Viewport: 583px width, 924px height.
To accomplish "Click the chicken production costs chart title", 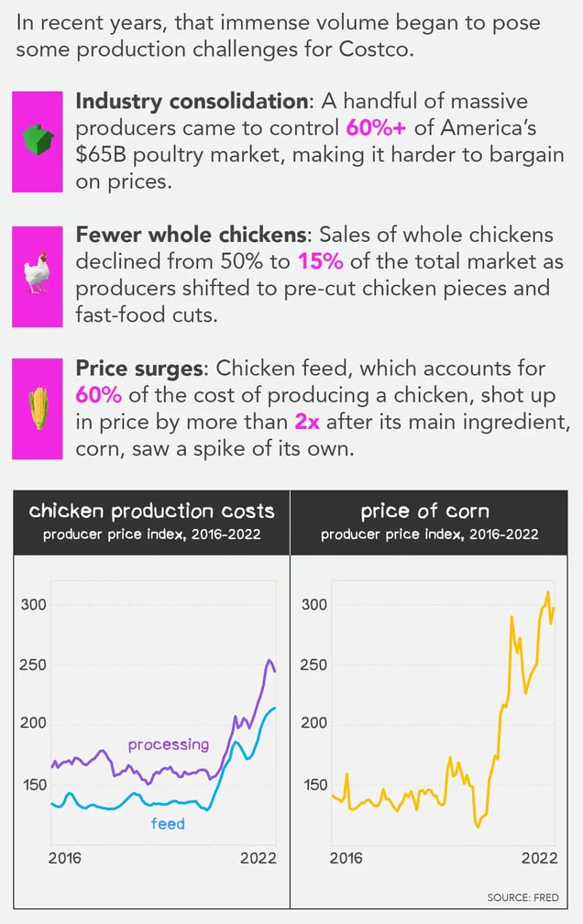I will pos(151,511).
